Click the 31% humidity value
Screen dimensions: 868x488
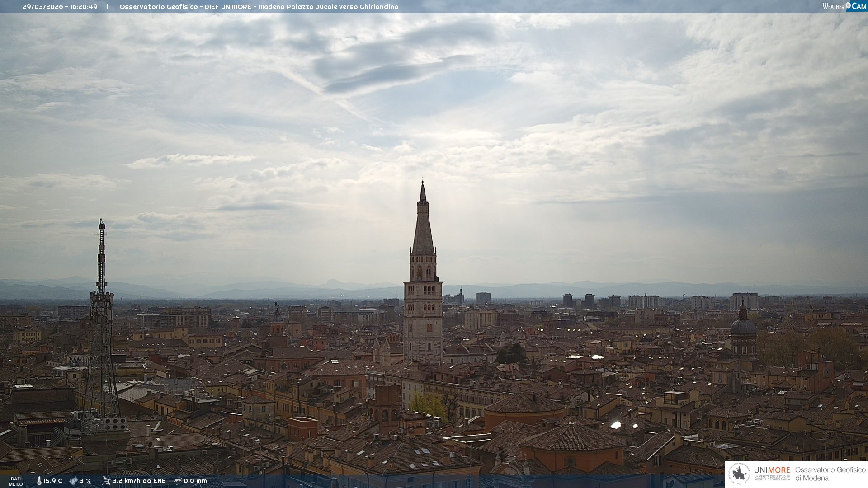tap(85, 481)
